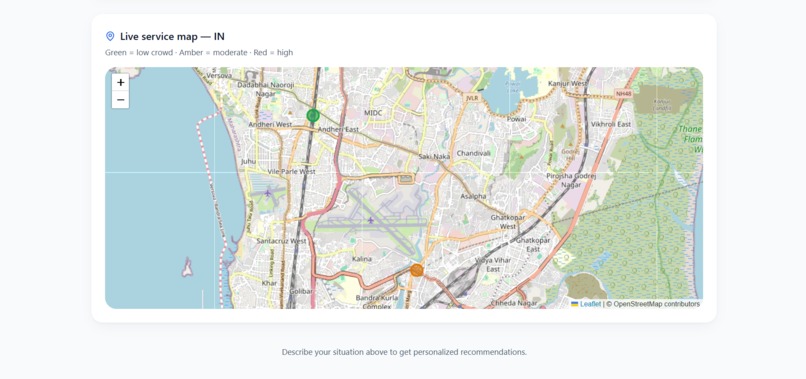Click the crowd color legend text
806x379 pixels.
(x=199, y=52)
